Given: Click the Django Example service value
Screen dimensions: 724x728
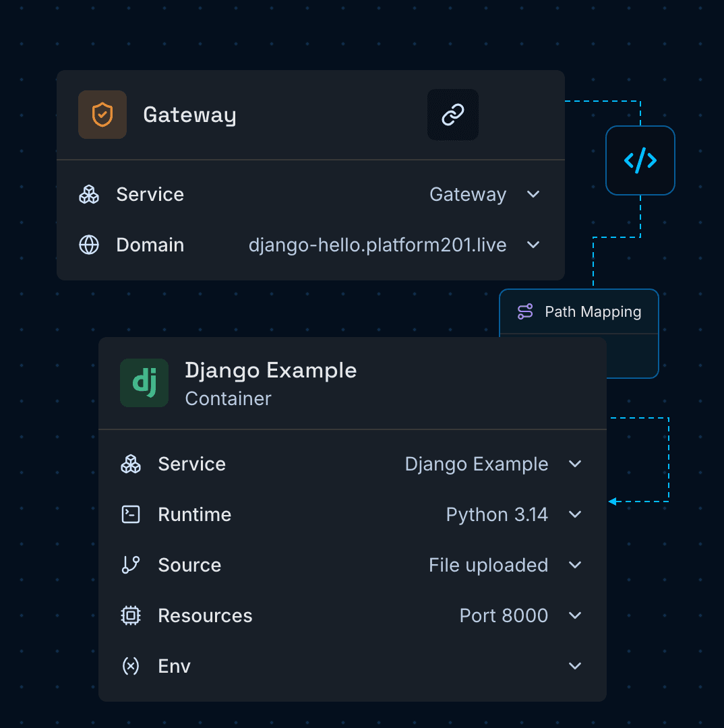Looking at the screenshot, I should click(477, 464).
